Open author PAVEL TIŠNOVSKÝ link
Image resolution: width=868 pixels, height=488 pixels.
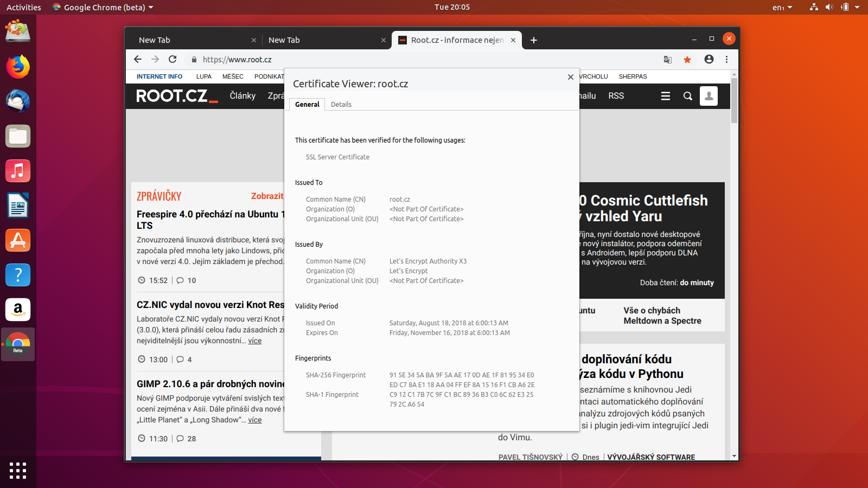[x=531, y=457]
